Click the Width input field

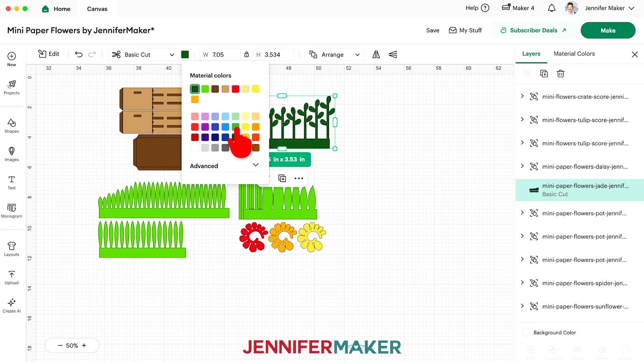[220, 54]
